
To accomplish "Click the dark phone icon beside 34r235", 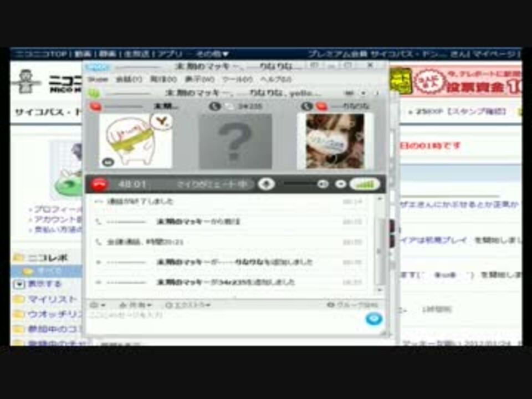I will tap(215, 106).
